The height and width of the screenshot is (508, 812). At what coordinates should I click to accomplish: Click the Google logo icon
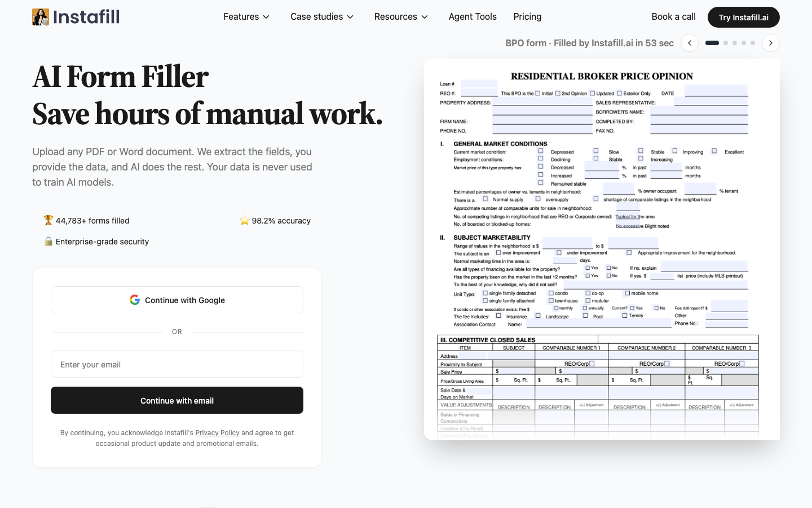tap(135, 300)
